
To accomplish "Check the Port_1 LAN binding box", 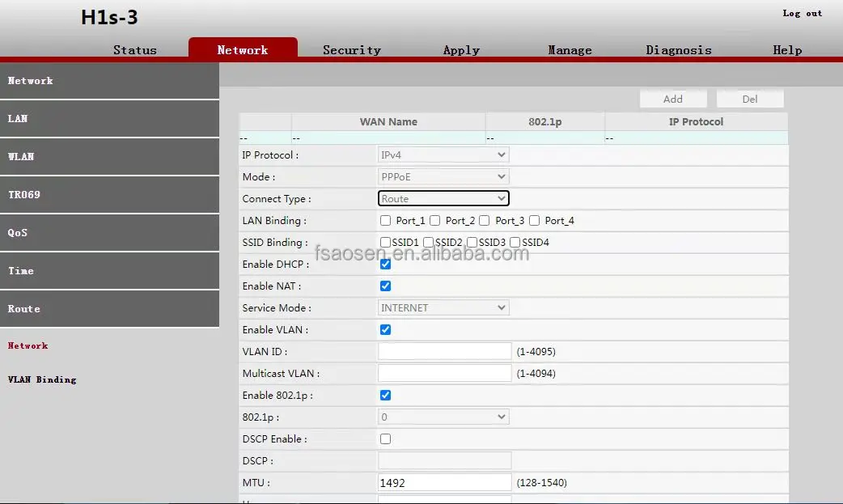I will click(386, 220).
